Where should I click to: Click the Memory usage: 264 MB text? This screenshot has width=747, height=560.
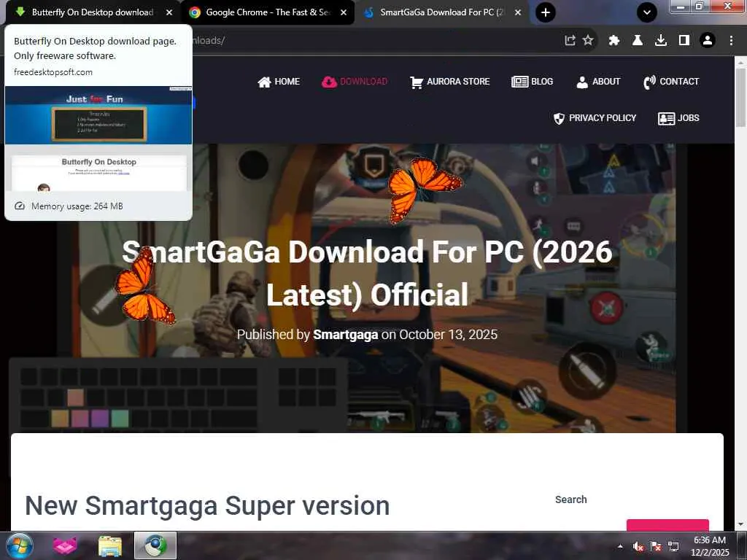[77, 206]
